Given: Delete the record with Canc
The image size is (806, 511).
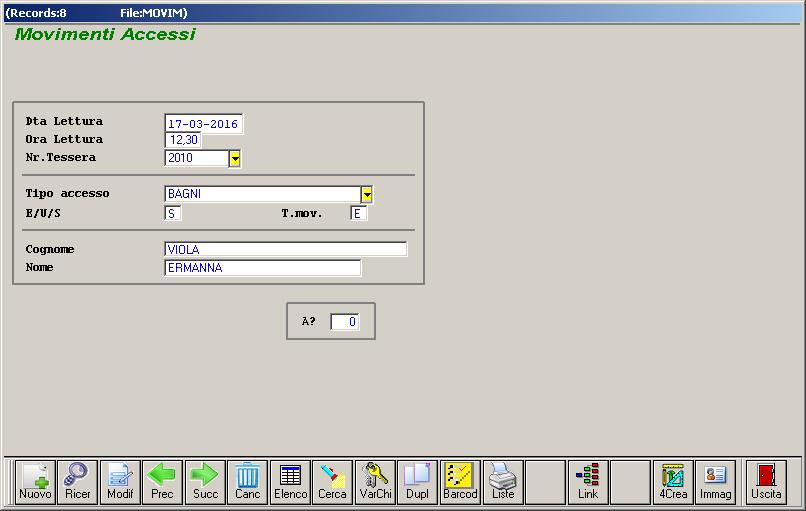Looking at the screenshot, I should pyautogui.click(x=247, y=482).
